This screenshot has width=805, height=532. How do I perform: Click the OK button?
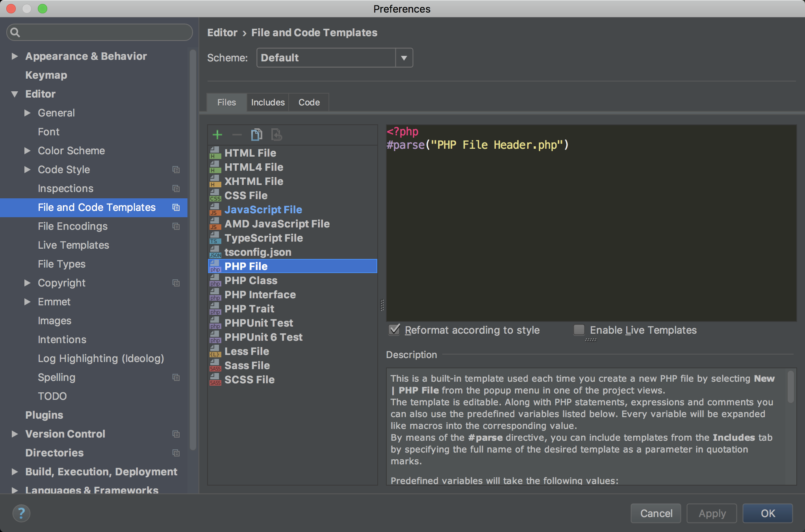click(768, 513)
